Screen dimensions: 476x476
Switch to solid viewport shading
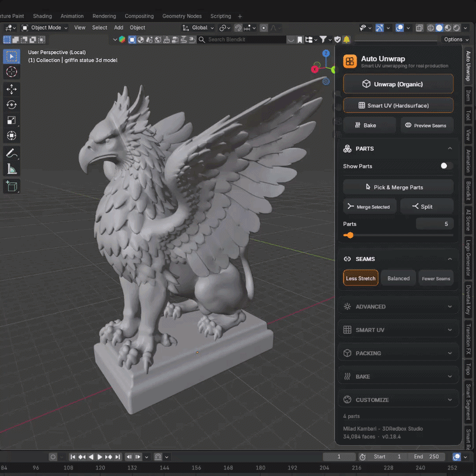pyautogui.click(x=439, y=28)
